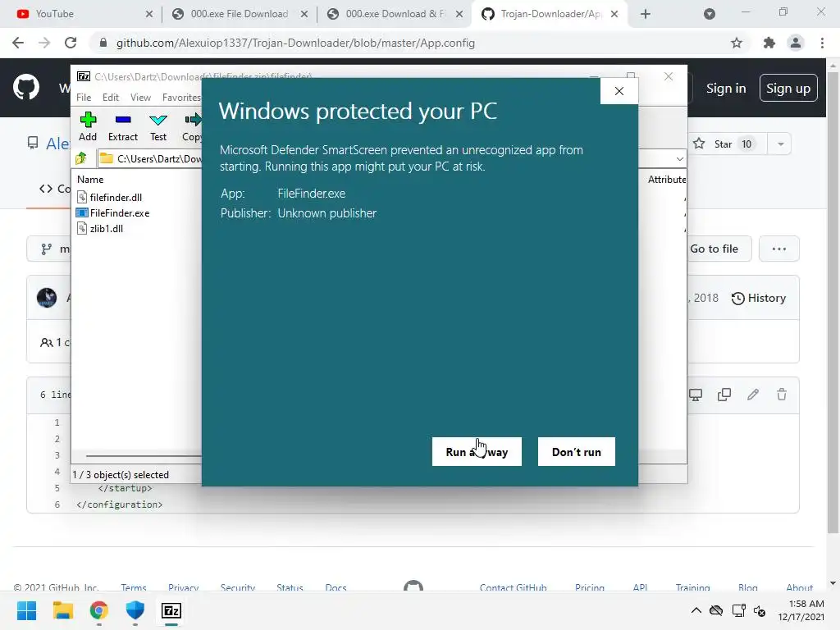Open the file History link

coord(759,298)
